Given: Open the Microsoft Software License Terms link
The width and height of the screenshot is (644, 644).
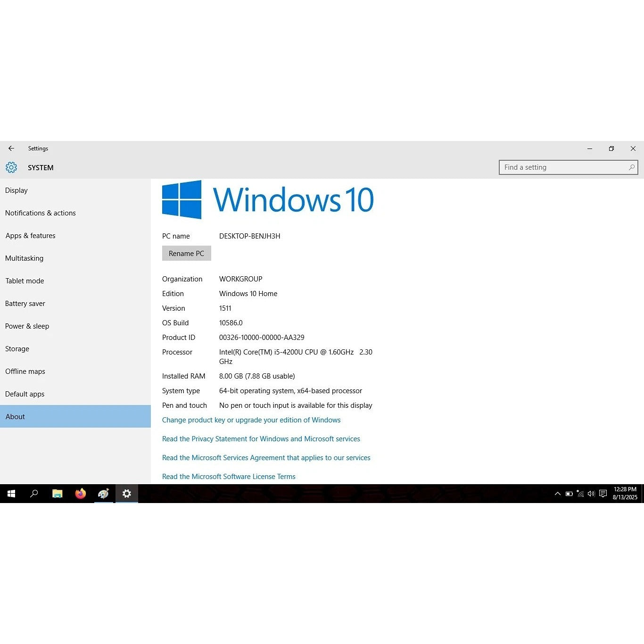Looking at the screenshot, I should tap(229, 477).
